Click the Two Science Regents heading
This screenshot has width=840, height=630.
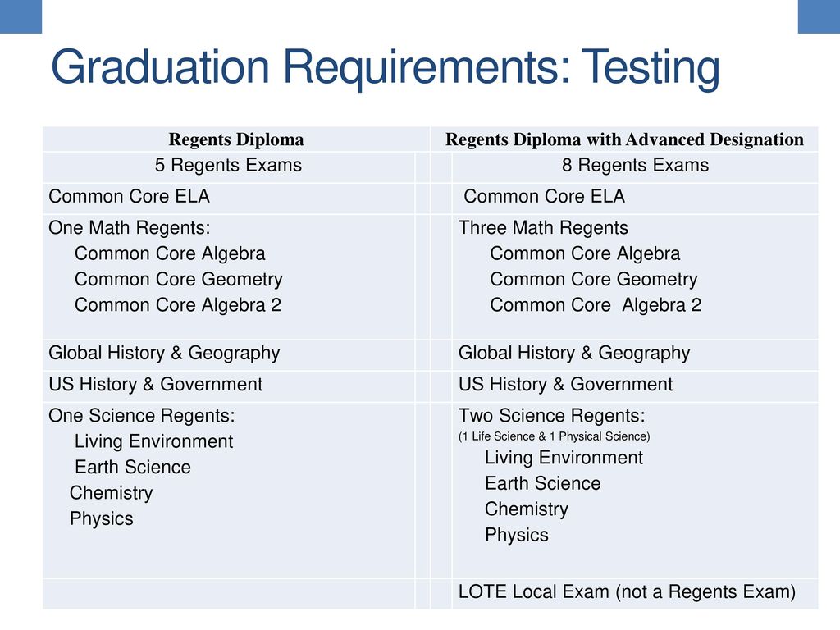tap(552, 416)
